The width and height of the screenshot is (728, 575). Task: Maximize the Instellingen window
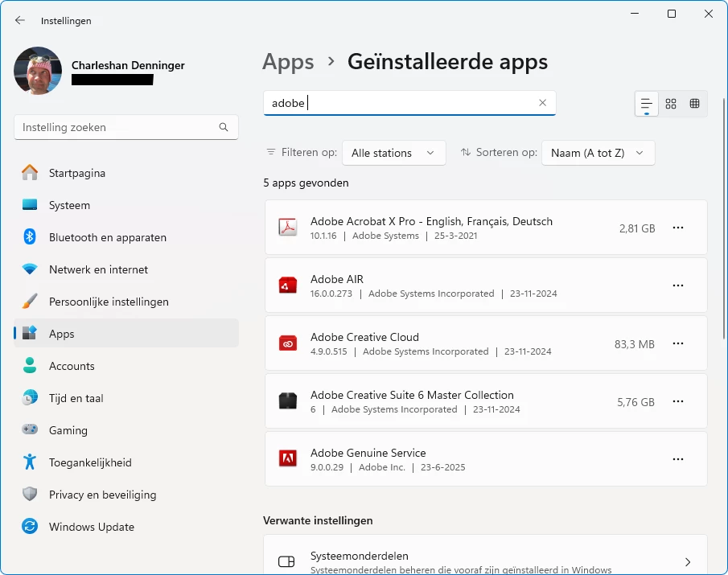pyautogui.click(x=672, y=14)
